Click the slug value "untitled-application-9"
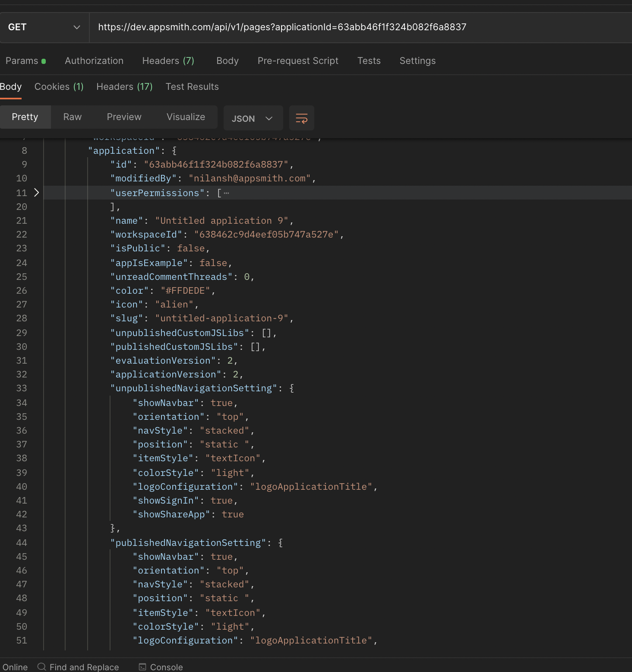Viewport: 632px width, 672px height. coord(222,318)
